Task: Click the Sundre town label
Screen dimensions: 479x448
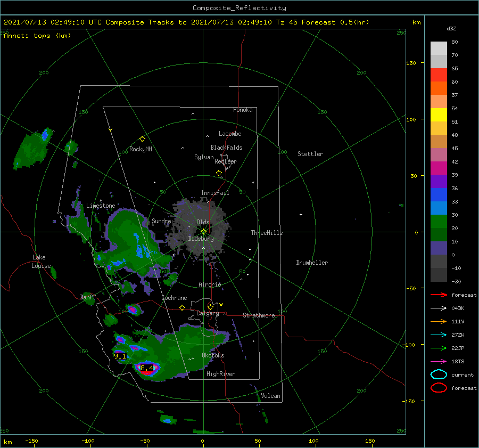Action: tap(161, 221)
